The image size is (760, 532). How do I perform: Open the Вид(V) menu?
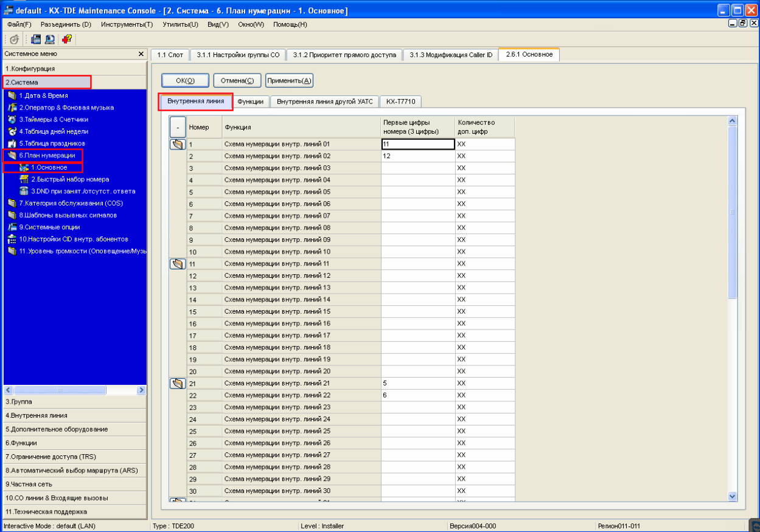(x=218, y=24)
